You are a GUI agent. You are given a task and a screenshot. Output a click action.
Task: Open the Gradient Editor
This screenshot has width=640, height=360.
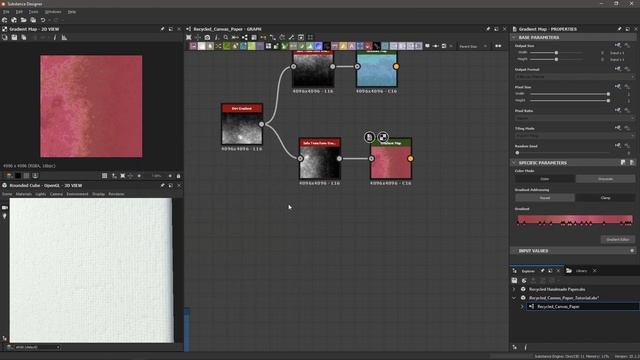[618, 240]
